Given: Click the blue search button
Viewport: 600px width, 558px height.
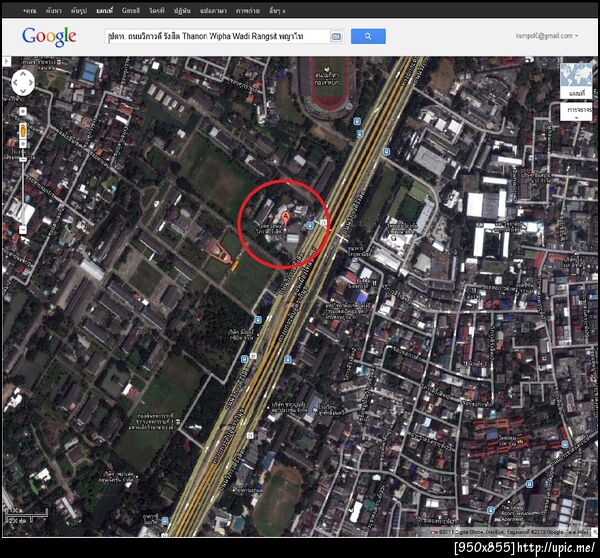Looking at the screenshot, I should 368,36.
